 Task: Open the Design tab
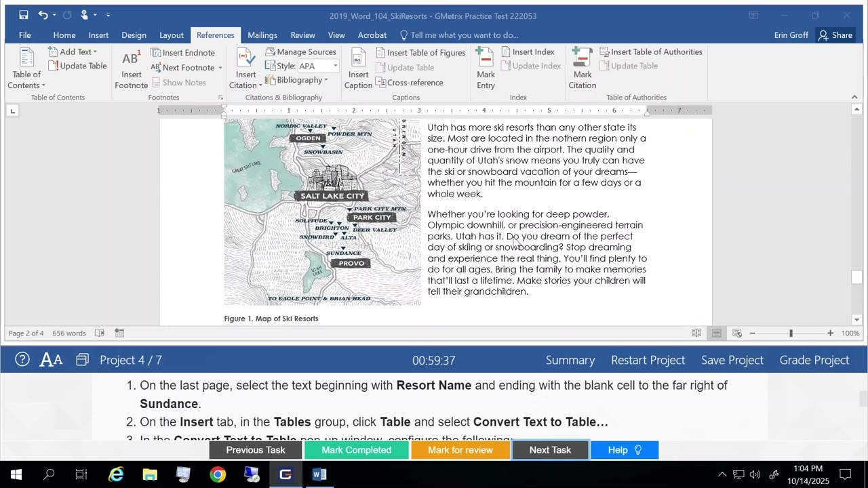[134, 35]
